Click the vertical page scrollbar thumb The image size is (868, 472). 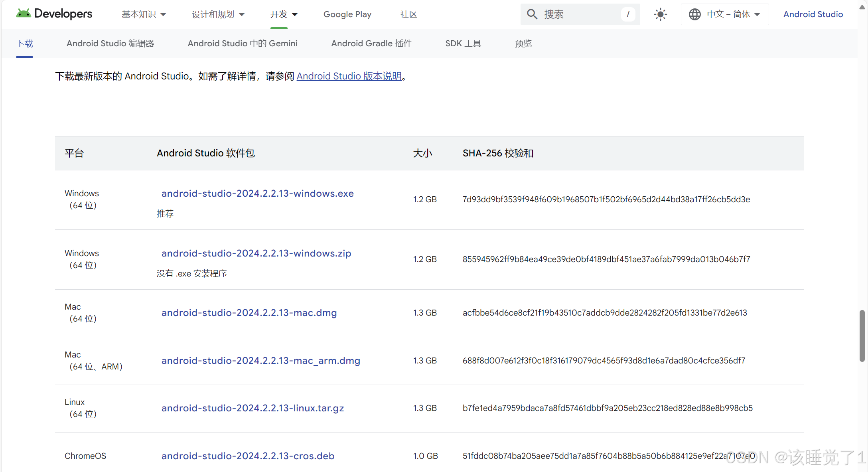[862, 335]
